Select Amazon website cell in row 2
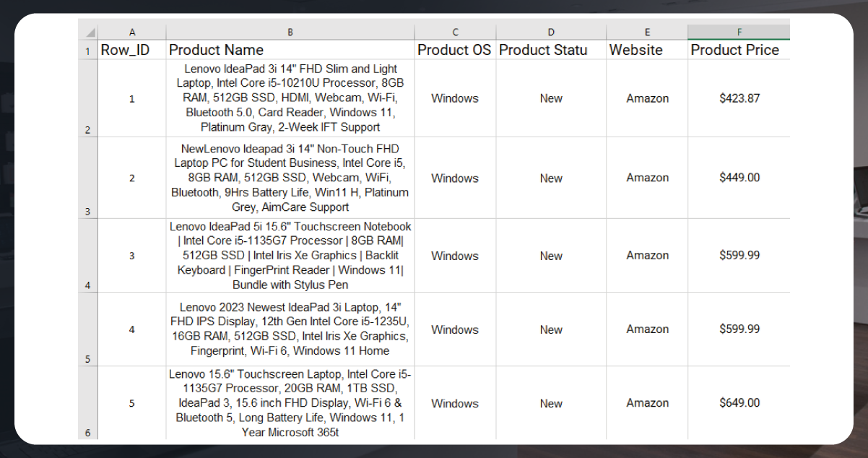The width and height of the screenshot is (868, 458). click(x=647, y=98)
